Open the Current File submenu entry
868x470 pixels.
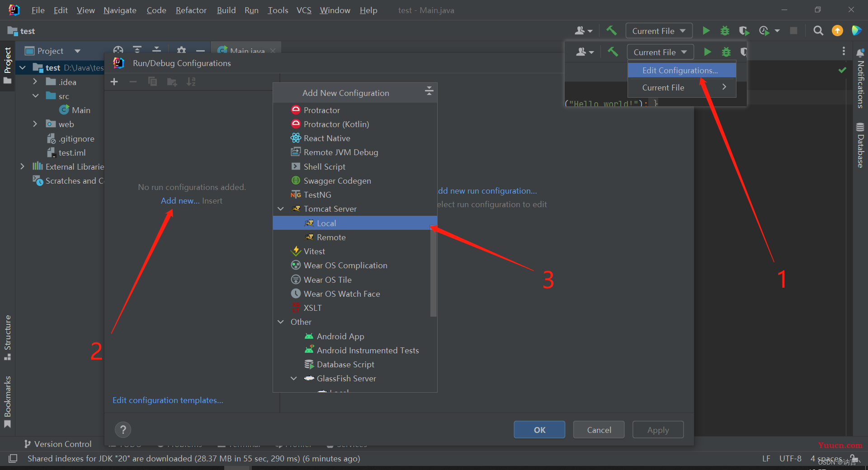[682, 87]
